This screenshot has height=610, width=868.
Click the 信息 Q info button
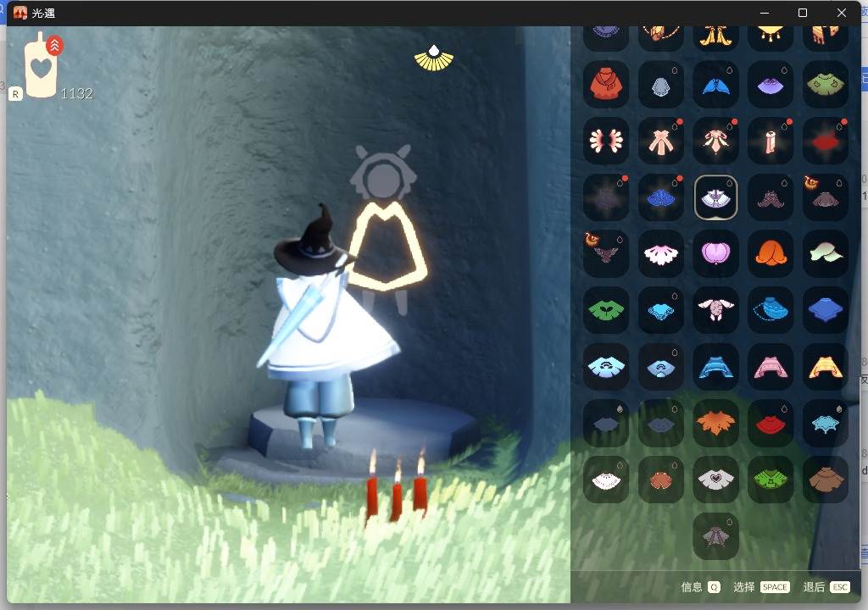700,587
